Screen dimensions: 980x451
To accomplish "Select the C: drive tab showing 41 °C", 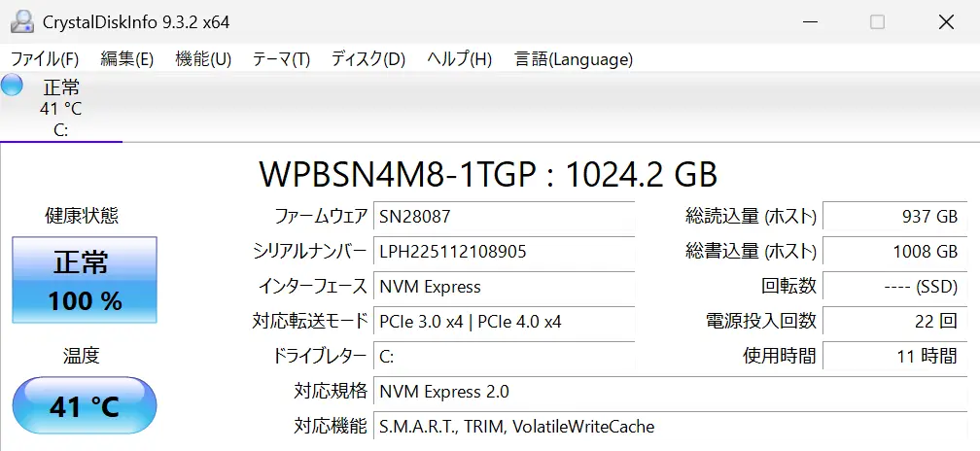I will pos(60,108).
